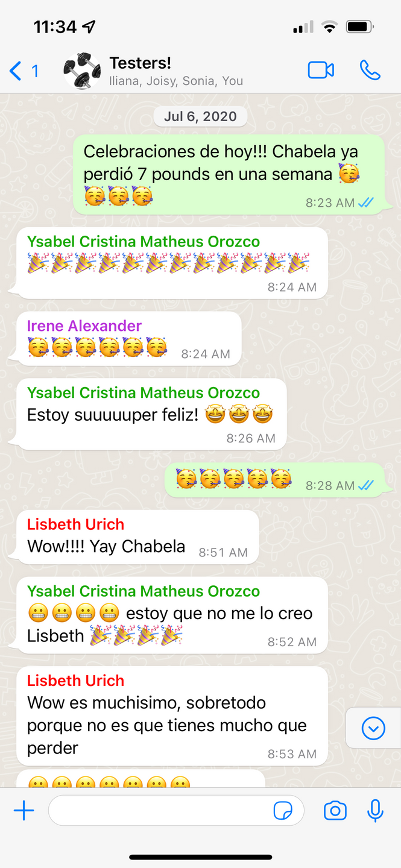Tap the first Lisbeth Urich sender name
This screenshot has width=401, height=868.
pos(75,524)
